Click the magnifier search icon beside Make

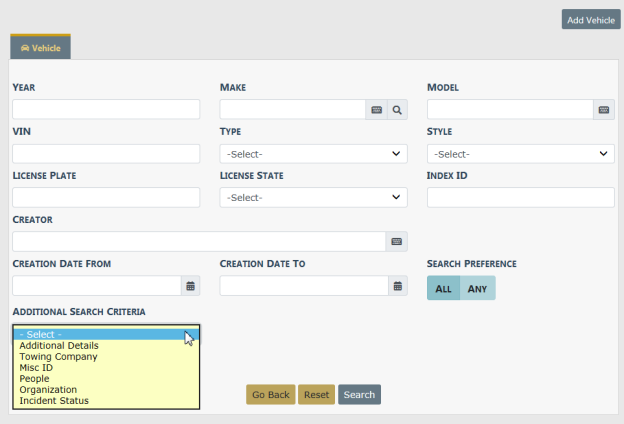(397, 110)
